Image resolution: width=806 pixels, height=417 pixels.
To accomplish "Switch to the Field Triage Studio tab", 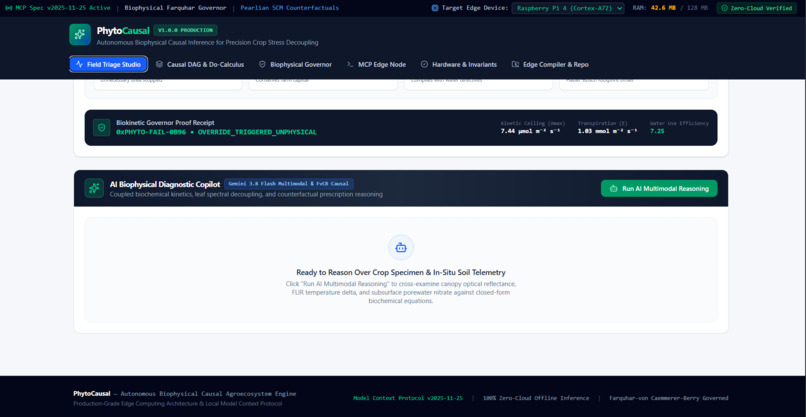I will (108, 64).
